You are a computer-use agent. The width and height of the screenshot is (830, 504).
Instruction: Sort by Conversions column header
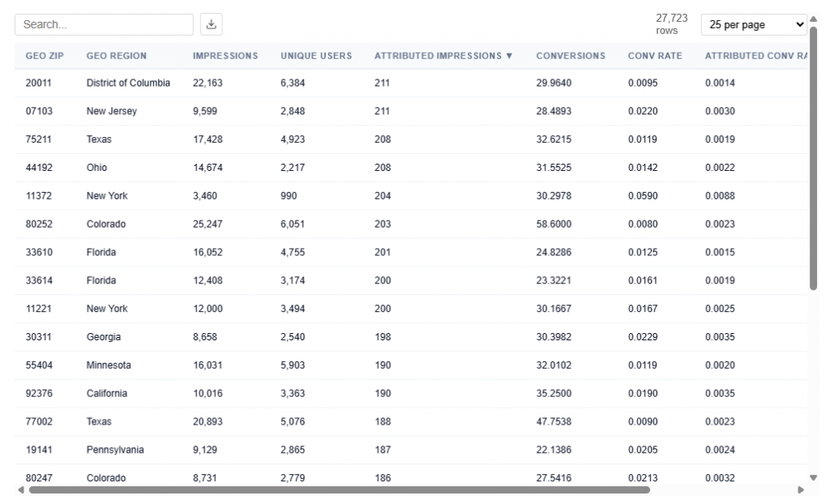point(571,56)
